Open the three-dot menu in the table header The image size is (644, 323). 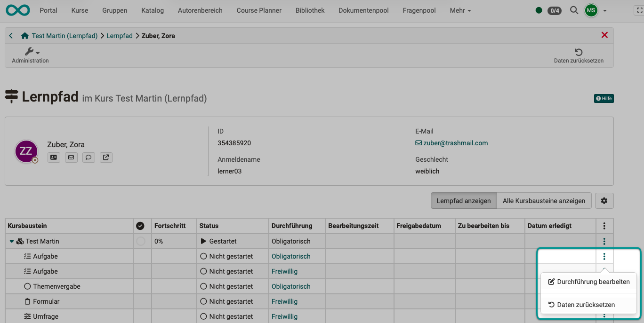coord(604,226)
